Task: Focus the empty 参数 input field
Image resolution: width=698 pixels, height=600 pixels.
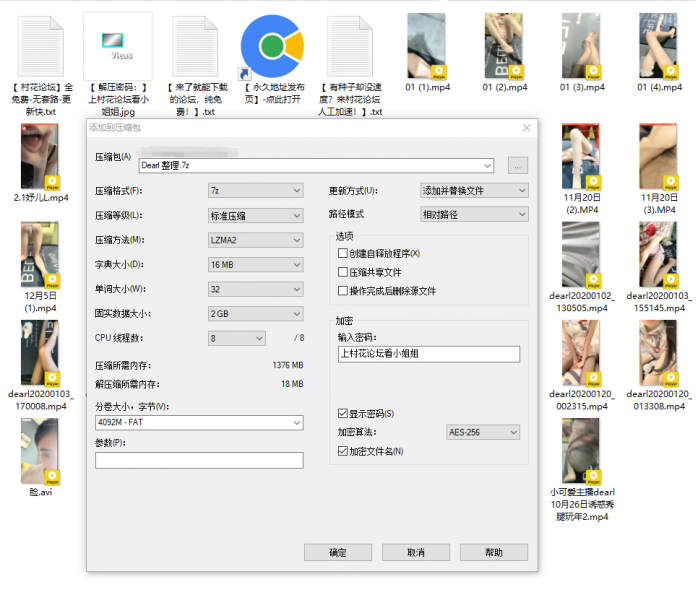Action: [199, 460]
